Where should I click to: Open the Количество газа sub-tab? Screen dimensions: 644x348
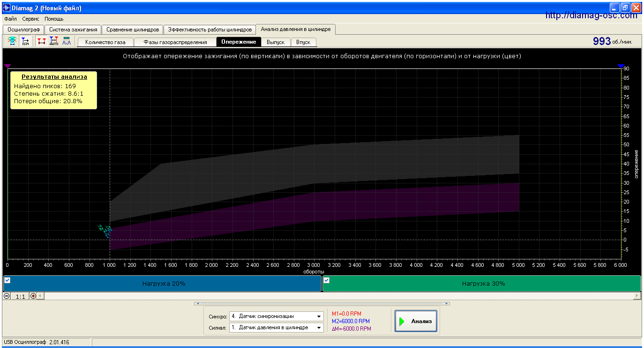coord(105,42)
